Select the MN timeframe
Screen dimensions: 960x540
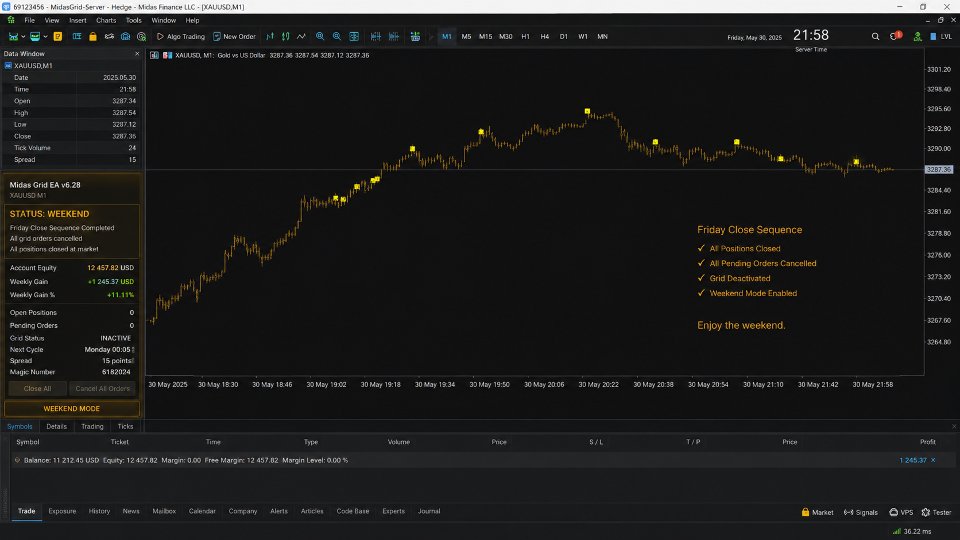click(x=602, y=37)
